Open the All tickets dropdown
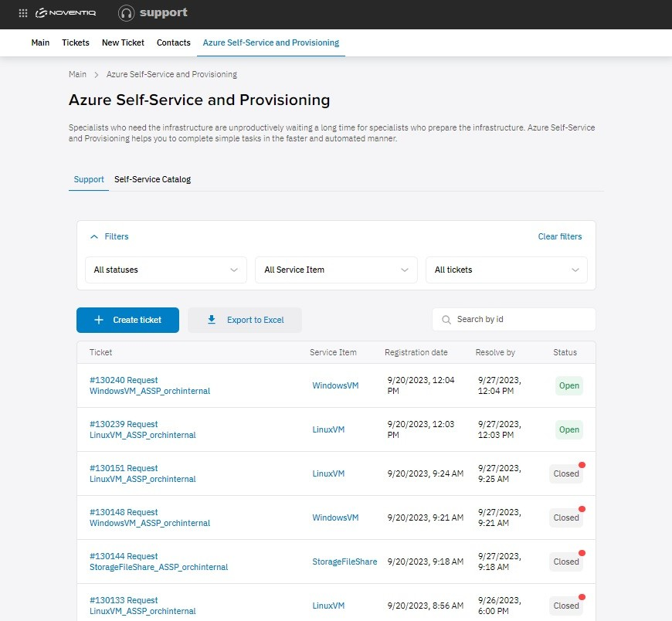The height and width of the screenshot is (621, 672). pos(506,270)
